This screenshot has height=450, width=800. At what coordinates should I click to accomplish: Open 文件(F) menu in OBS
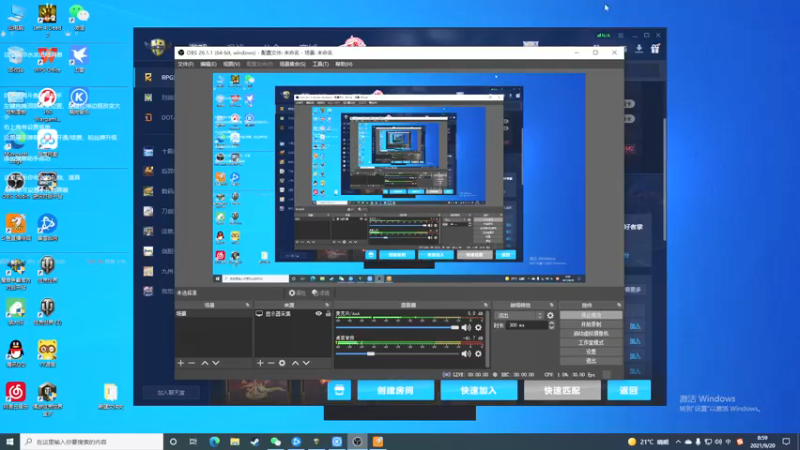tap(186, 64)
